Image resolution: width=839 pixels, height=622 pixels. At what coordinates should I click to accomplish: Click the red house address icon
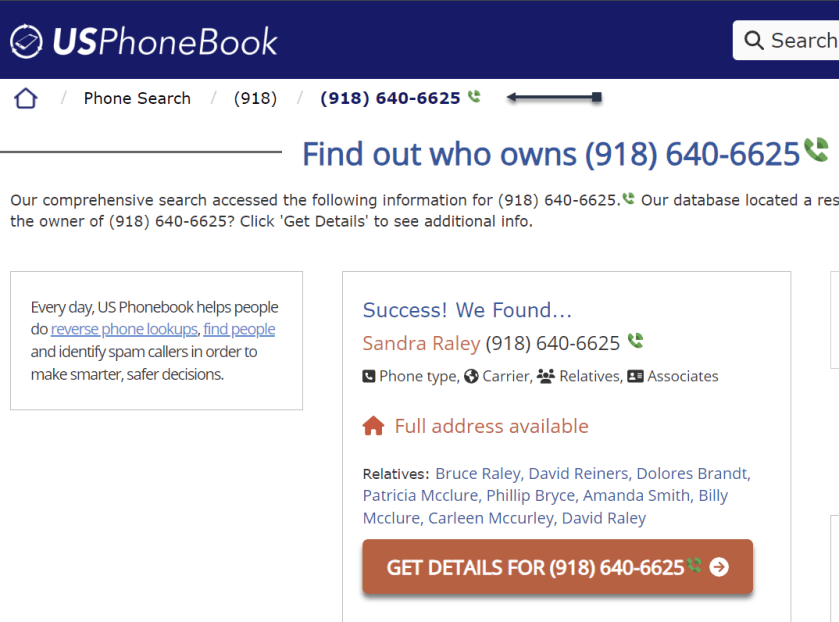click(373, 426)
